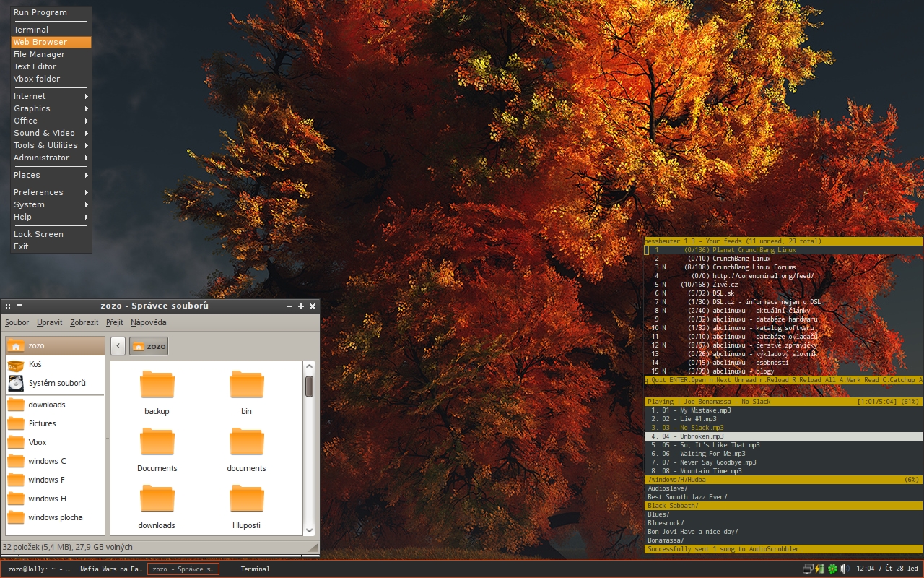Open Systém souborů in sidebar

[x=55, y=383]
